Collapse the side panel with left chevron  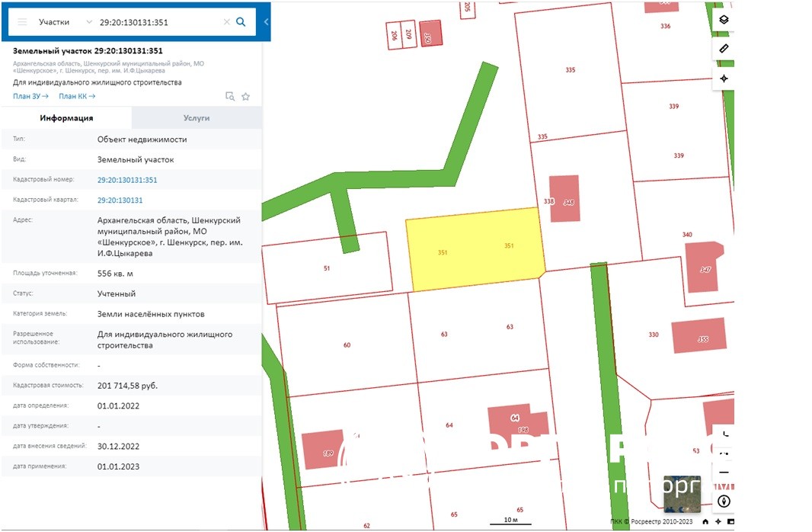(x=266, y=22)
